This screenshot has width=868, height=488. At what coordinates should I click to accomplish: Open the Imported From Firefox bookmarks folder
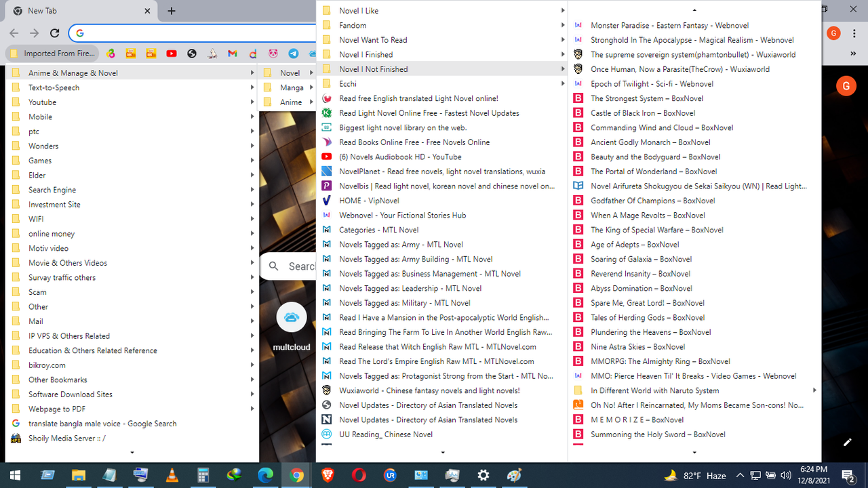[52, 54]
